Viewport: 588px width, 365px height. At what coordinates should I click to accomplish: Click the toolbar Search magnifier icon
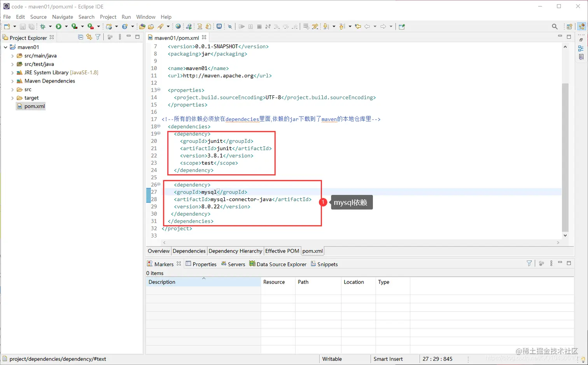555,26
